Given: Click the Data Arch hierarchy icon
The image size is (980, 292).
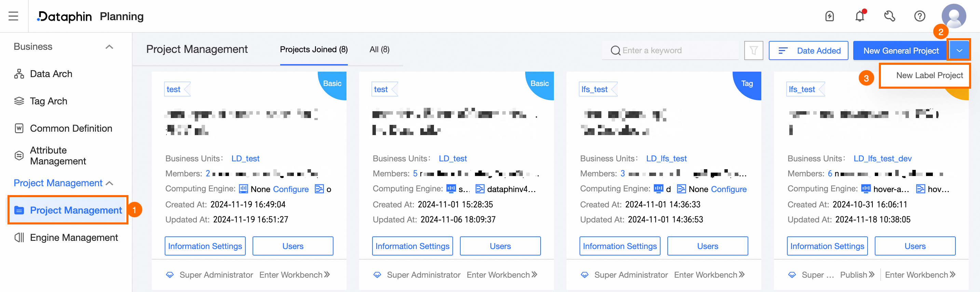Looking at the screenshot, I should [19, 74].
